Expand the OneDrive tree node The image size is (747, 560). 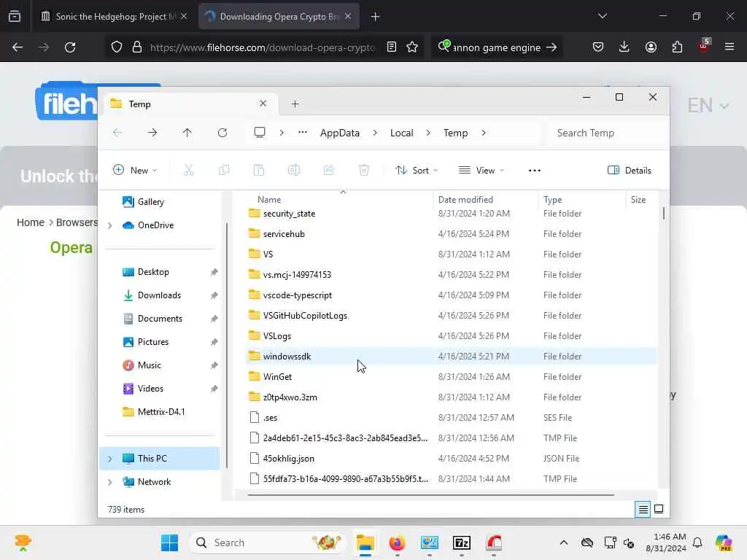point(110,225)
